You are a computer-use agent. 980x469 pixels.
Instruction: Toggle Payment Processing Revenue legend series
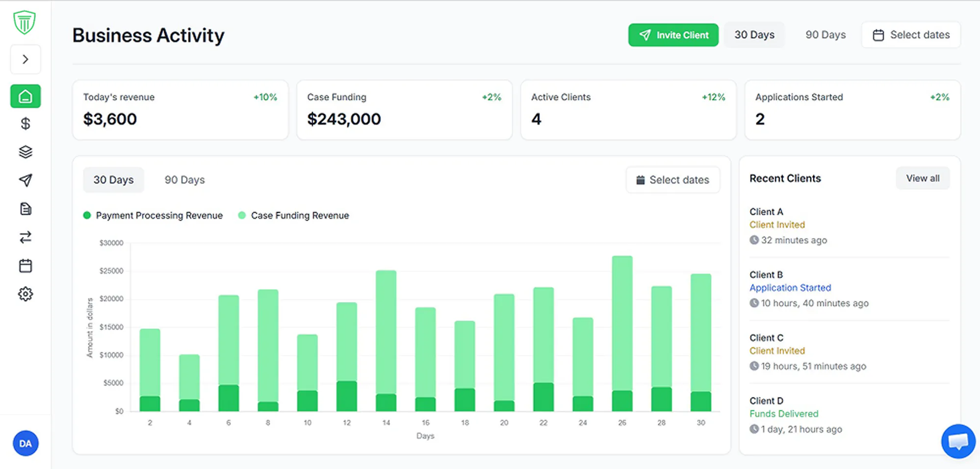pyautogui.click(x=153, y=215)
